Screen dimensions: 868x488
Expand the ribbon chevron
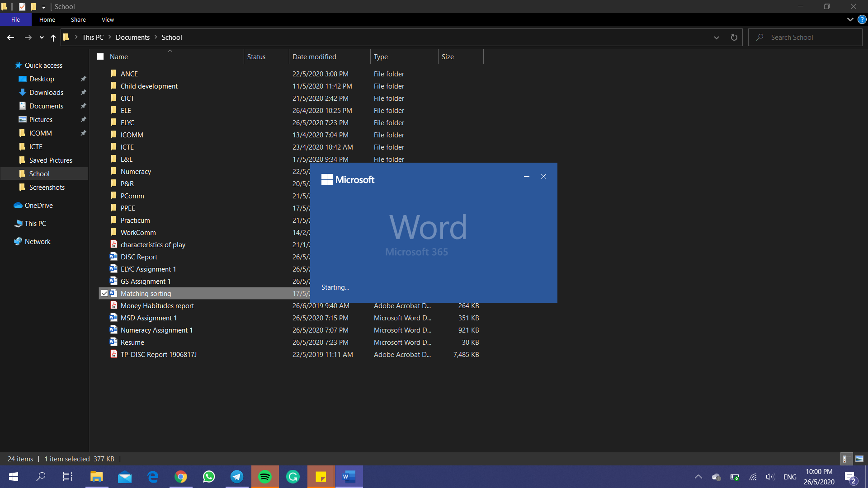(850, 20)
